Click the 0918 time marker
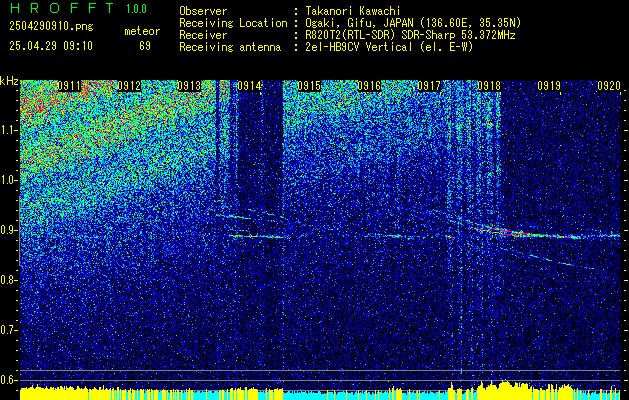Viewport: 629px width, 400px height. pyautogui.click(x=489, y=86)
